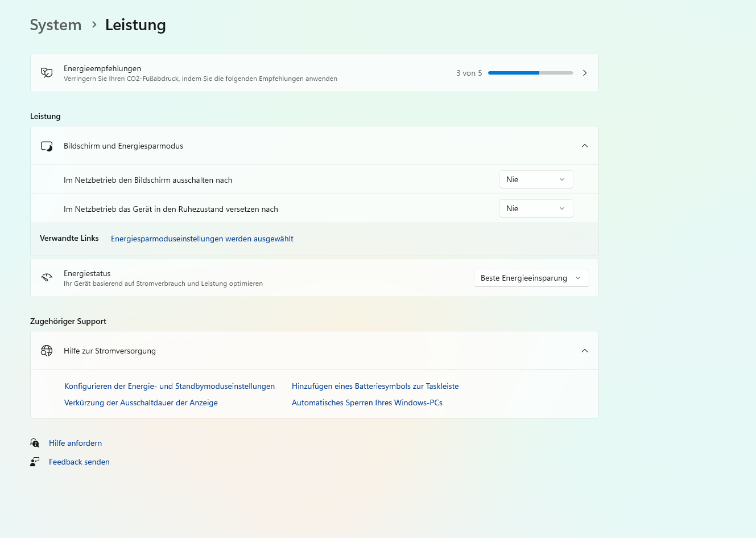The height and width of the screenshot is (538, 756).
Task: Click the 3 von 5 progress bar
Action: click(x=530, y=72)
